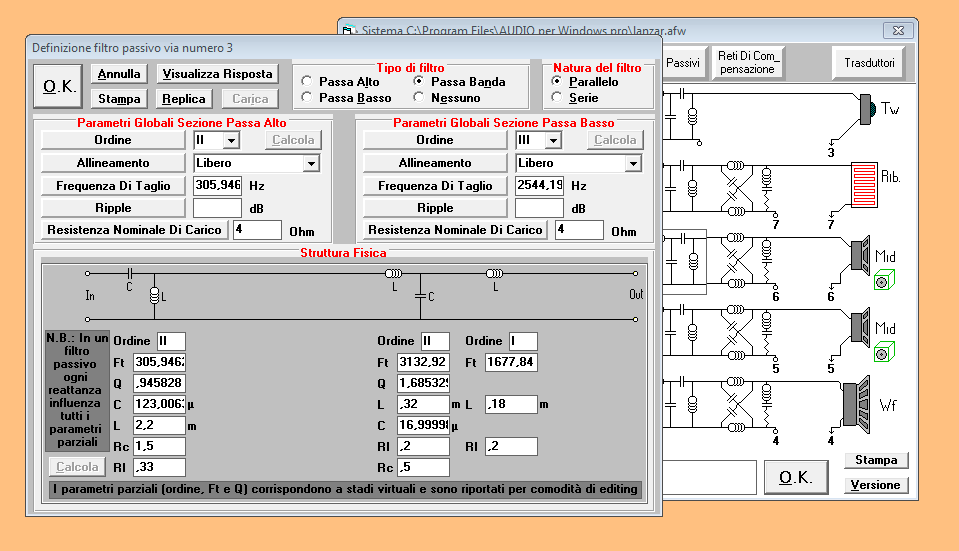
Task: Click Calcola button in Struttura Fisica
Action: click(x=76, y=467)
